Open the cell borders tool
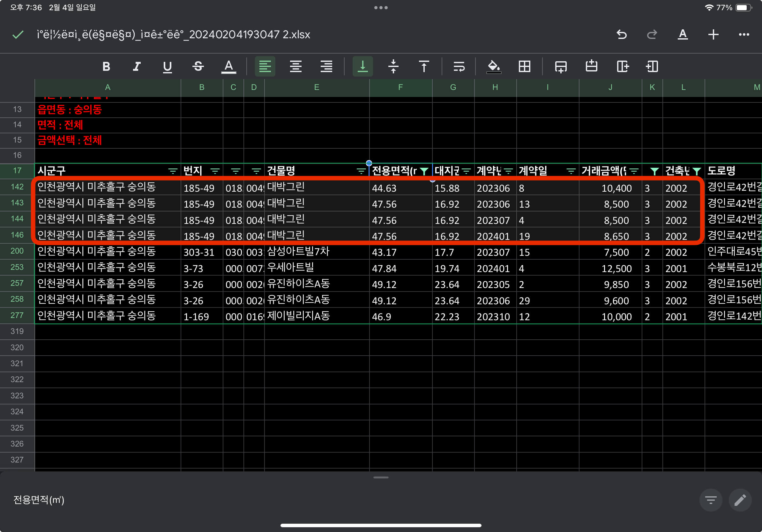 [524, 67]
